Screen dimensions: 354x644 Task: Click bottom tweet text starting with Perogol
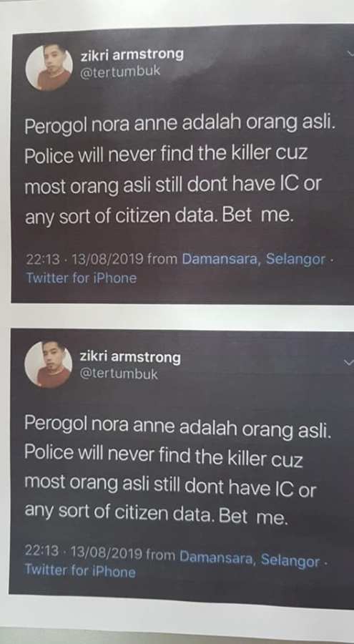tap(177, 471)
